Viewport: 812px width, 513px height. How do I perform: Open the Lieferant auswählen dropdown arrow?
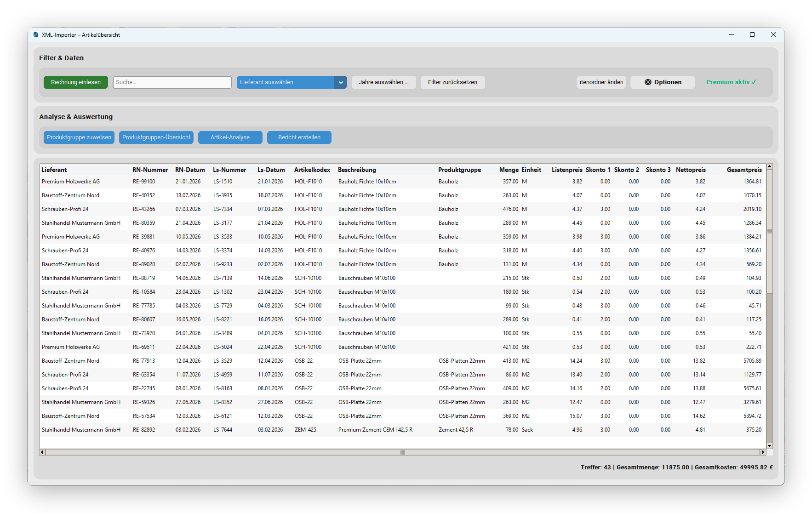coord(341,82)
